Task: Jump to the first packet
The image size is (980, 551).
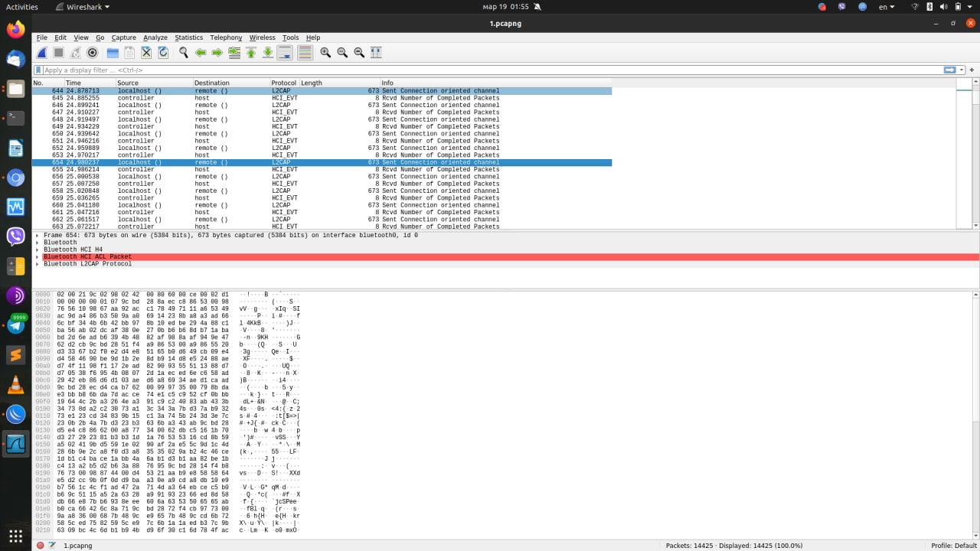Action: [251, 53]
